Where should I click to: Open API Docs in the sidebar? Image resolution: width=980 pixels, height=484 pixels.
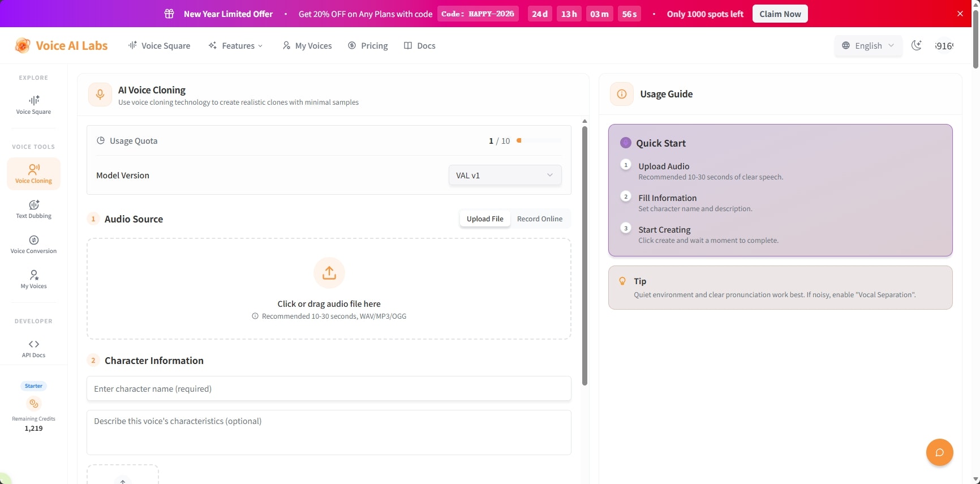[33, 348]
